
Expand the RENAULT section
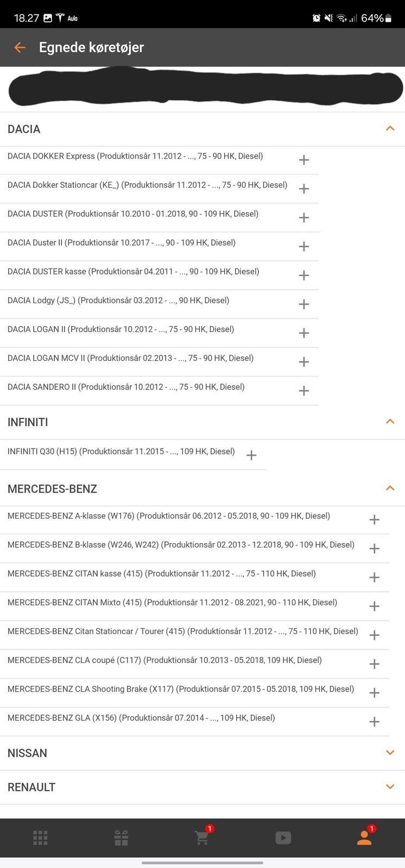tap(390, 787)
